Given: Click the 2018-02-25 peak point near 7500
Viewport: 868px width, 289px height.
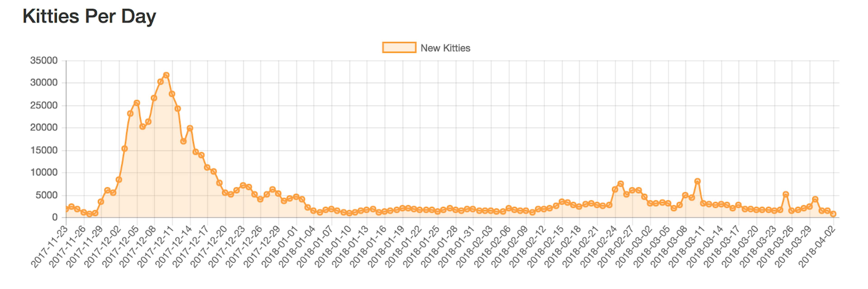Looking at the screenshot, I should [x=621, y=184].
